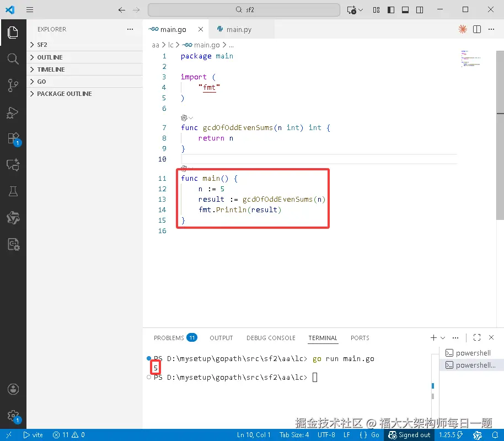The height and width of the screenshot is (441, 504).
Task: Open the OUTPUT panel tab
Action: tap(221, 338)
